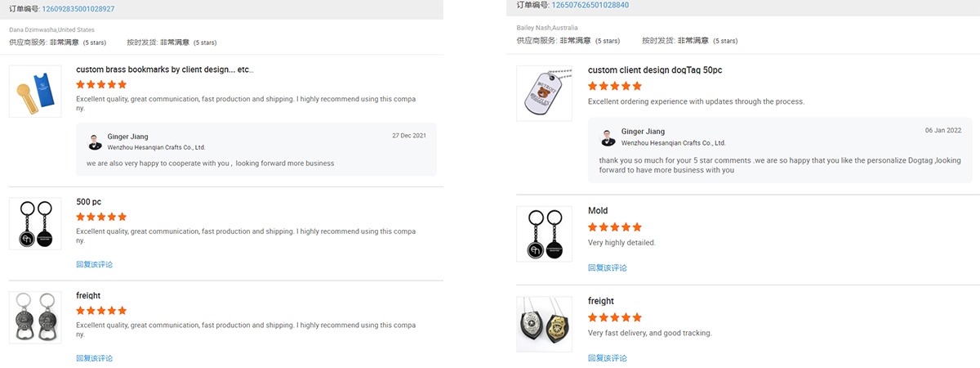The height and width of the screenshot is (368, 980).
Task: Reply to the left freight review
Action: [94, 358]
